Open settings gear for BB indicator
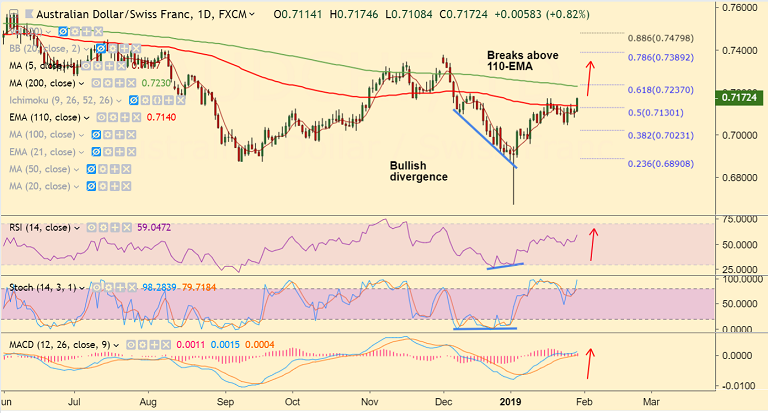 point(113,49)
